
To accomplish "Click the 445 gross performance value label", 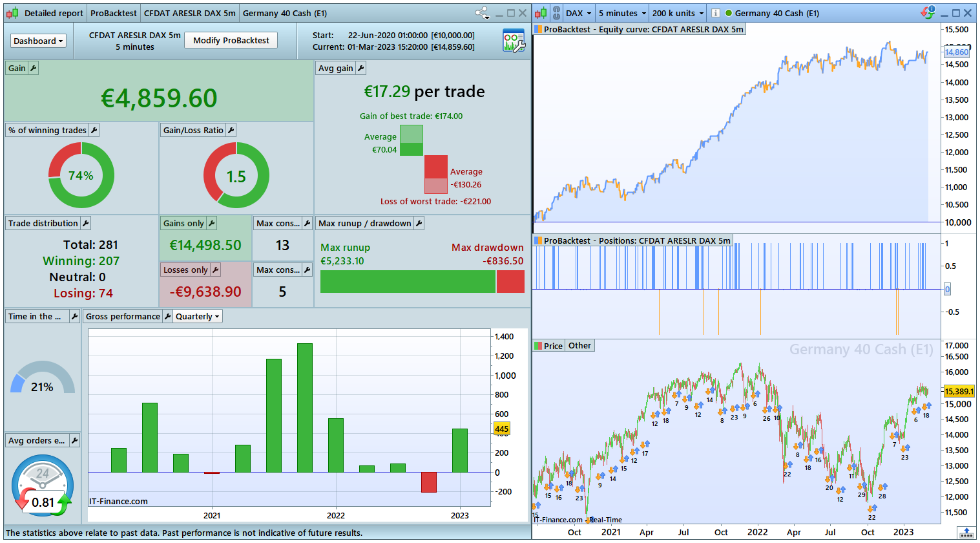I will 502,429.
